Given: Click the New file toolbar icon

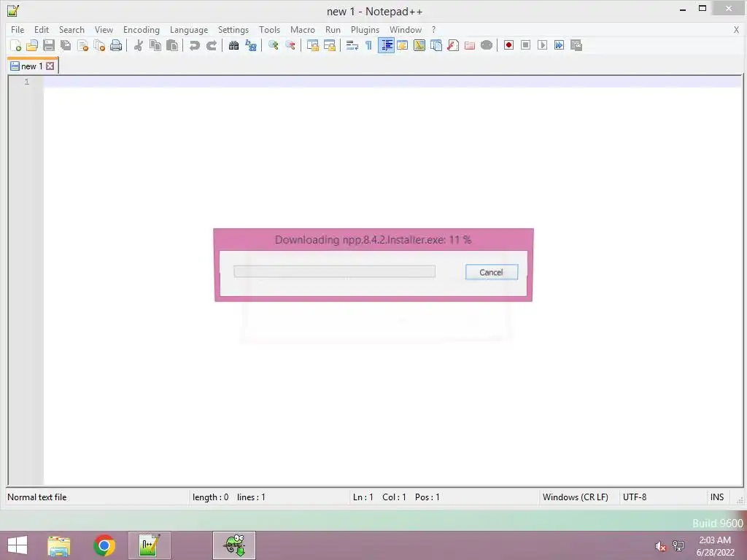Looking at the screenshot, I should pyautogui.click(x=16, y=45).
